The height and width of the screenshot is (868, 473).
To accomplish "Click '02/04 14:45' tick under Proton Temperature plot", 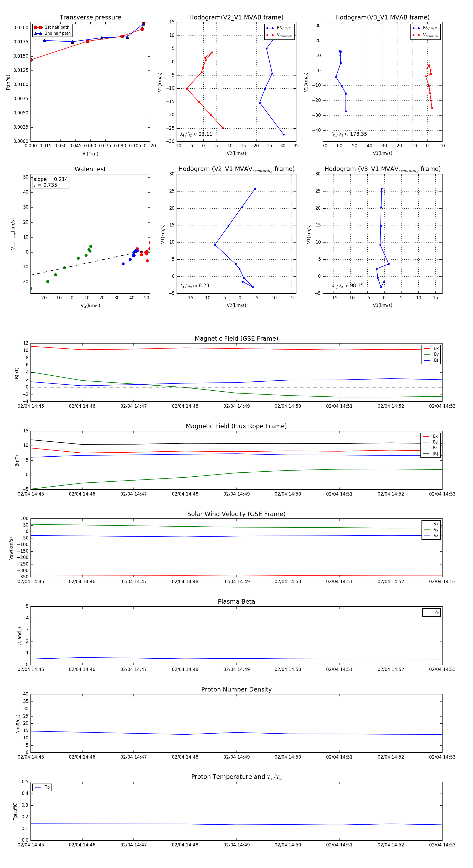I will coord(31,845).
